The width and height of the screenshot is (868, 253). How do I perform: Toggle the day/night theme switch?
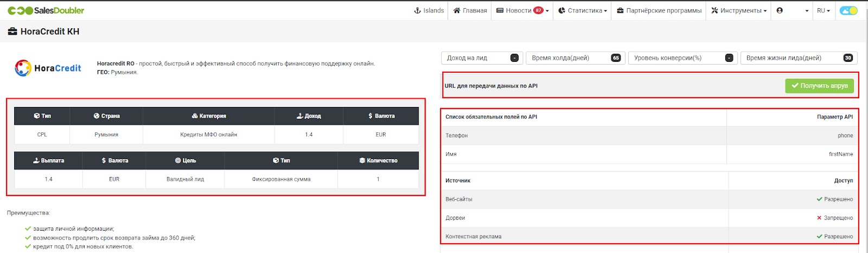(848, 10)
